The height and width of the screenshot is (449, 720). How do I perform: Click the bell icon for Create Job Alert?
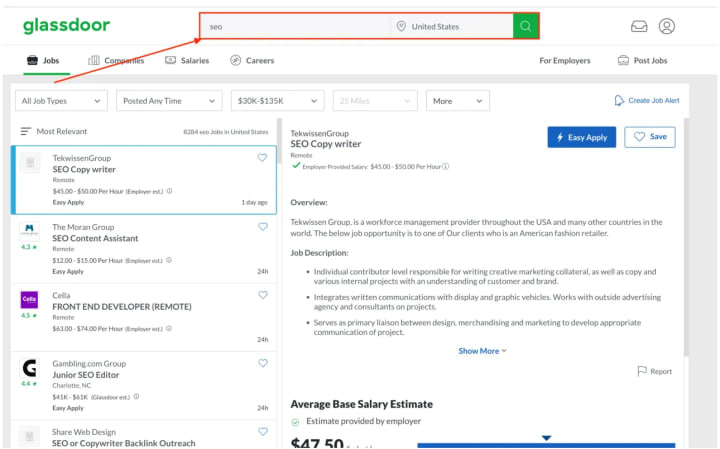(619, 101)
